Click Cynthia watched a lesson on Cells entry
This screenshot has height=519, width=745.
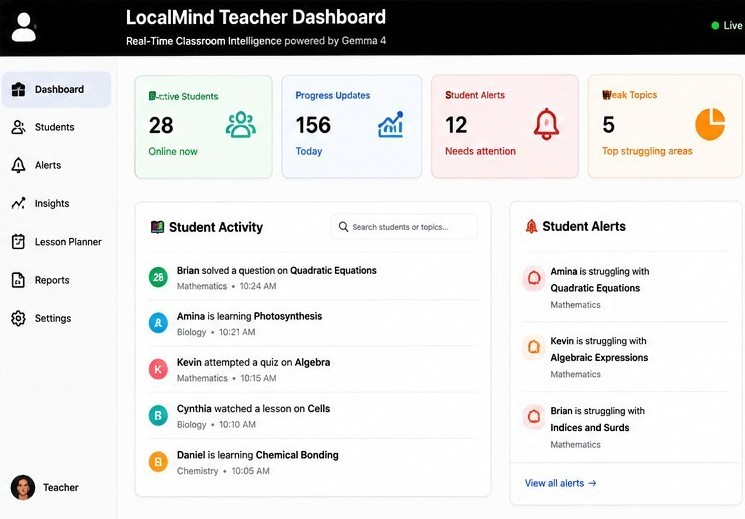point(313,415)
